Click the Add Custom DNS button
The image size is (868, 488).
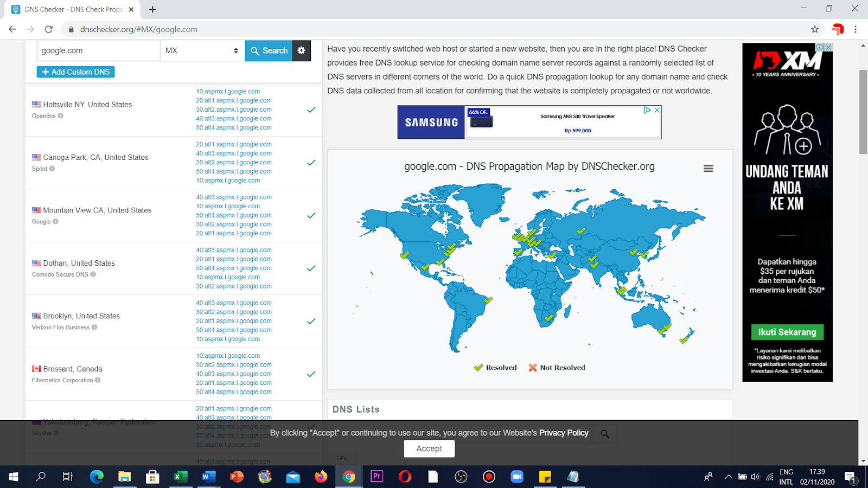tap(75, 72)
